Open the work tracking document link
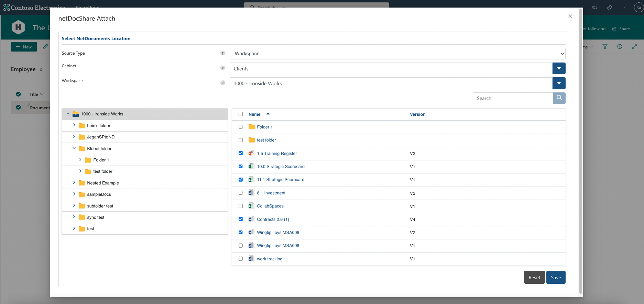The height and width of the screenshot is (304, 644). [x=270, y=259]
